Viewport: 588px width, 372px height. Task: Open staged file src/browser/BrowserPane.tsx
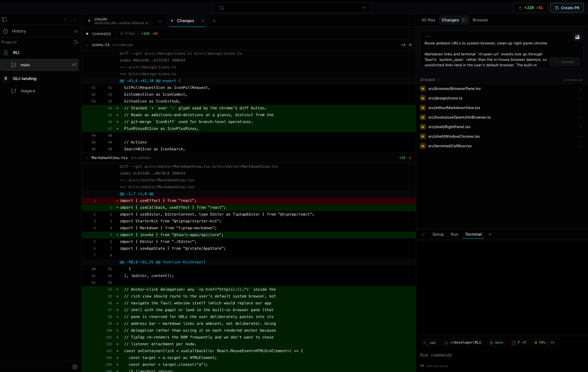[x=454, y=89]
